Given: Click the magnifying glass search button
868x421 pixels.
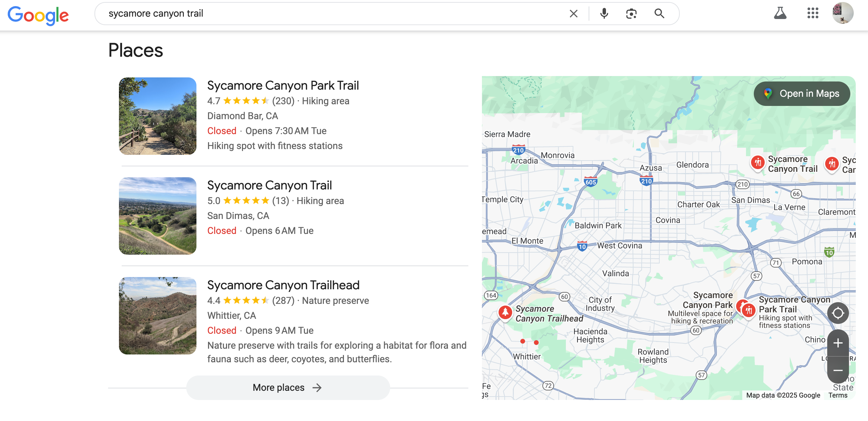Looking at the screenshot, I should 659,14.
